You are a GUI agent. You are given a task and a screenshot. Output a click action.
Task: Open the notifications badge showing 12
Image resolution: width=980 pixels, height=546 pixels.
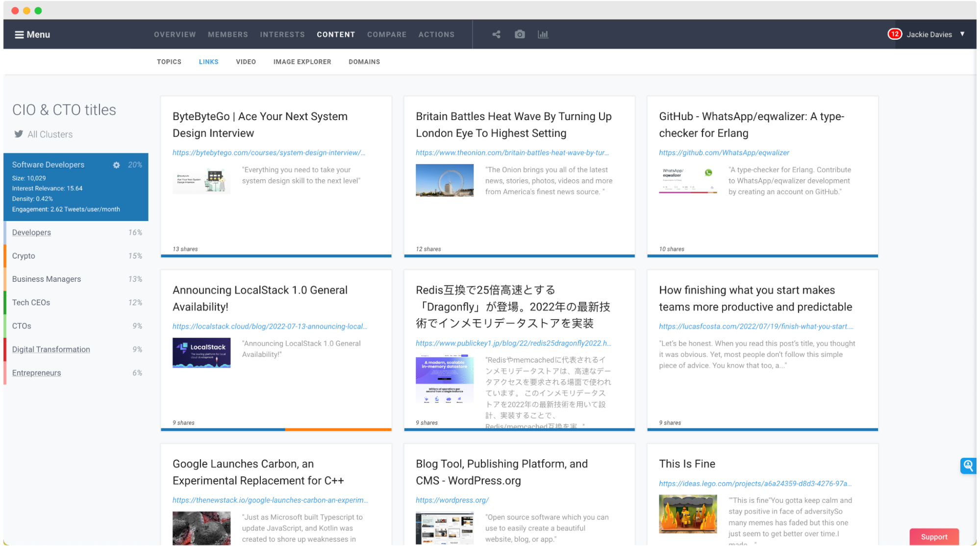(x=895, y=34)
